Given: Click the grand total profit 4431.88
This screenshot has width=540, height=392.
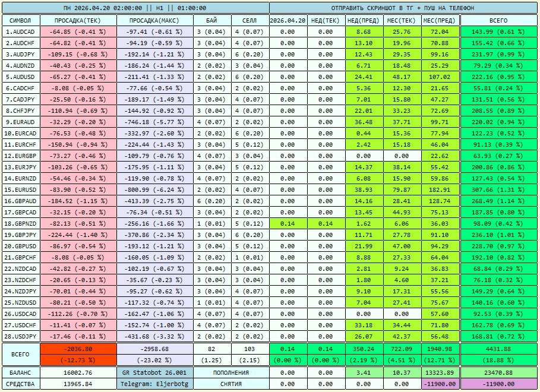Looking at the screenshot, I should point(498,349).
